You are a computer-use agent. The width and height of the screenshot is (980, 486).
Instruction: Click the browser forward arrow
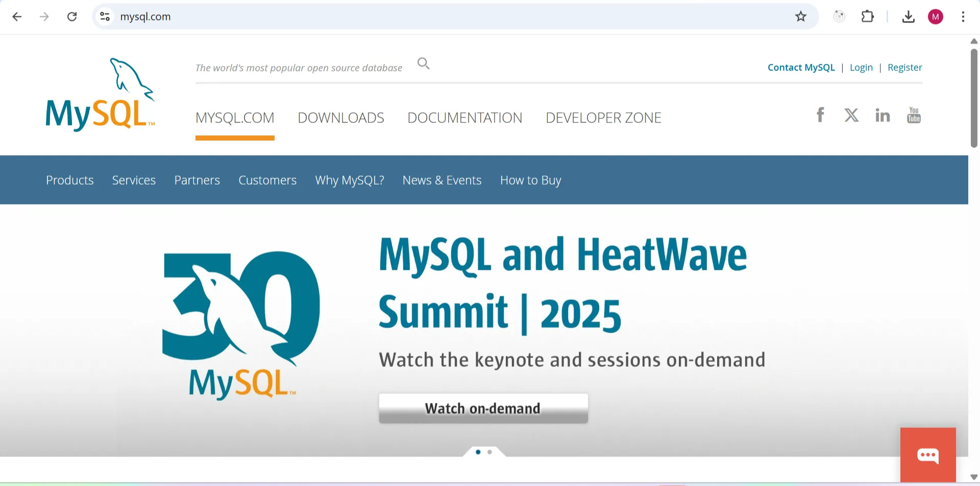44,17
